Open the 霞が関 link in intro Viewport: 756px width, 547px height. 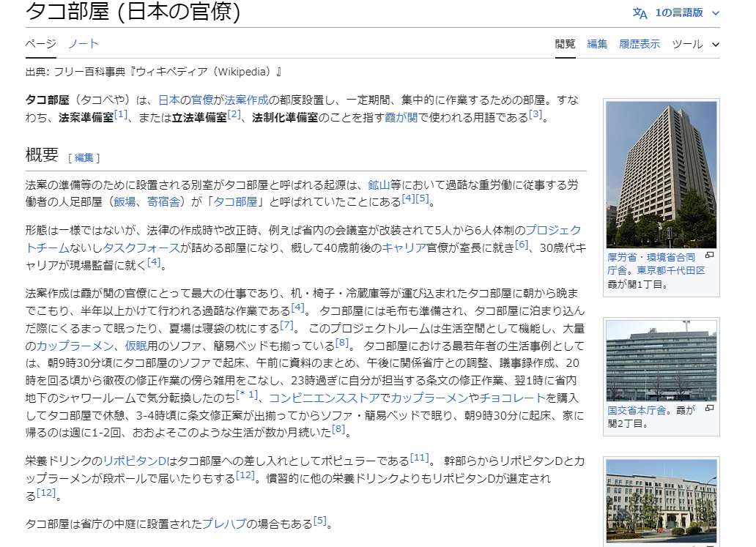[401, 118]
